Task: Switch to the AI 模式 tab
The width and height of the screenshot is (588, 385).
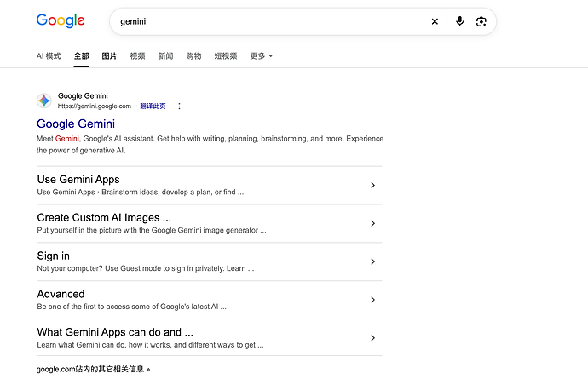Action: (49, 56)
